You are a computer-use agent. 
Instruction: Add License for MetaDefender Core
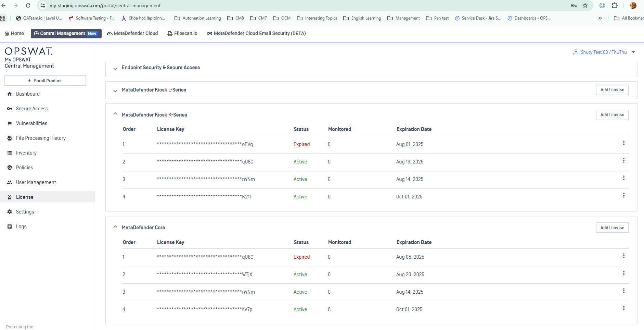(612, 228)
